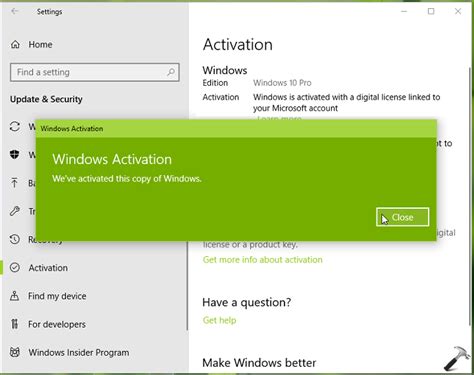Click the Make Windows better heading
Image resolution: width=474 pixels, height=375 pixels.
259,363
